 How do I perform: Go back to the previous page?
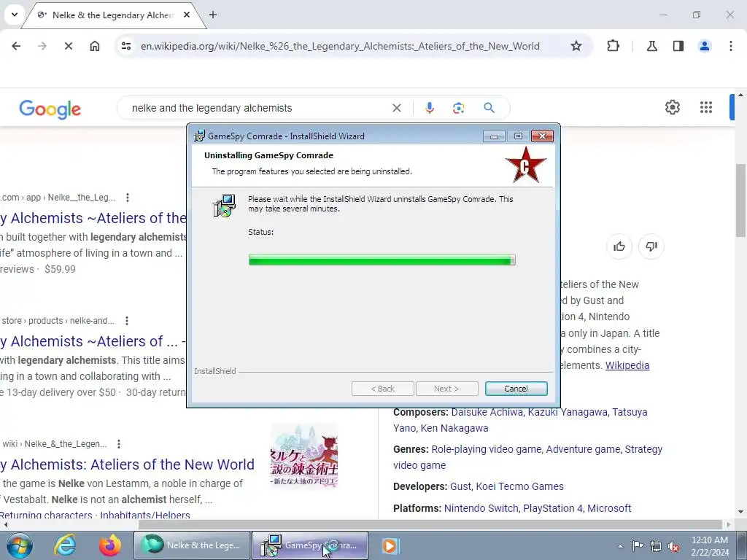click(16, 46)
